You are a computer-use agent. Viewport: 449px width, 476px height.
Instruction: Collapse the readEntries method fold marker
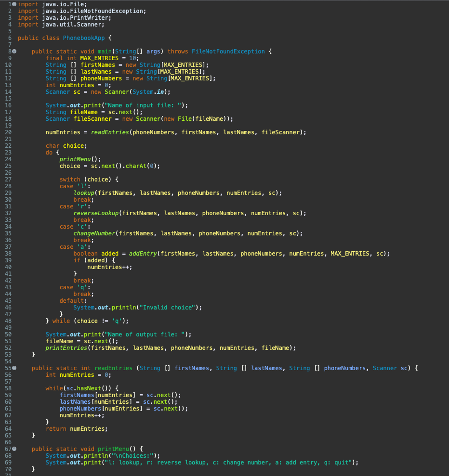pos(14,368)
